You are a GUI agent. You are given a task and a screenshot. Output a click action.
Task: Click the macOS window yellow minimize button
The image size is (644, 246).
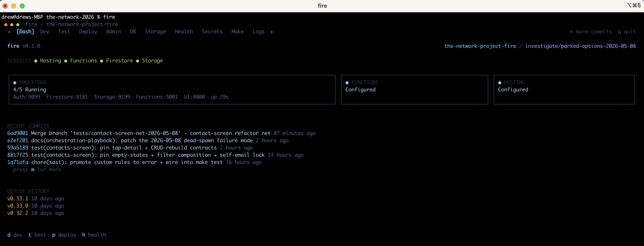click(x=14, y=6)
